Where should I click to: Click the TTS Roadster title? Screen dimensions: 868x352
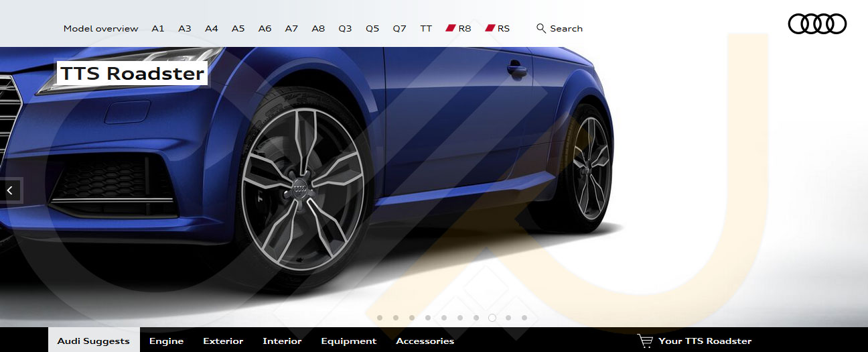point(132,73)
